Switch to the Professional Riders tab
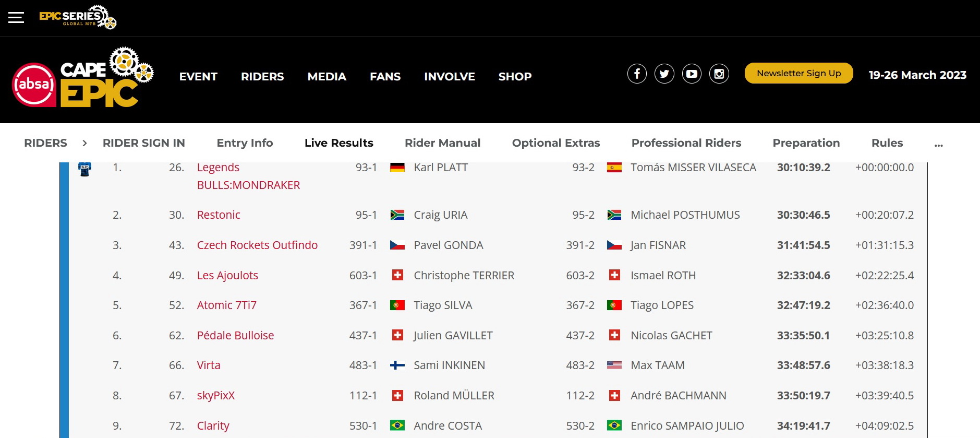Screen dimensions: 980x438 (x=686, y=143)
